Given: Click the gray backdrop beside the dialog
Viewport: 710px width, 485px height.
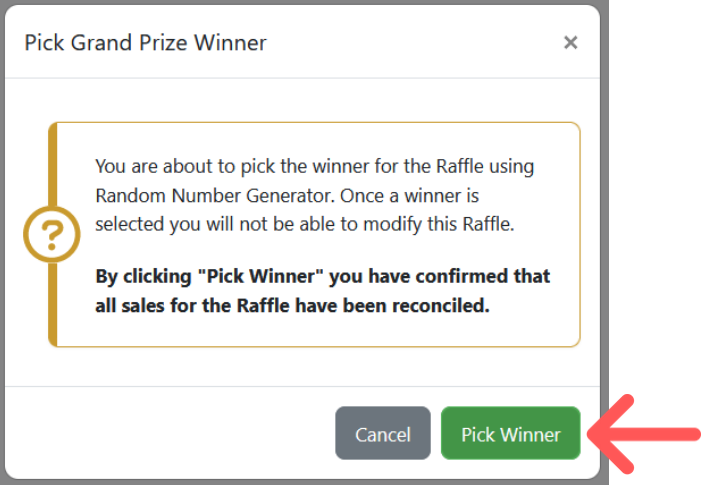Looking at the screenshot, I should click(x=604, y=226).
